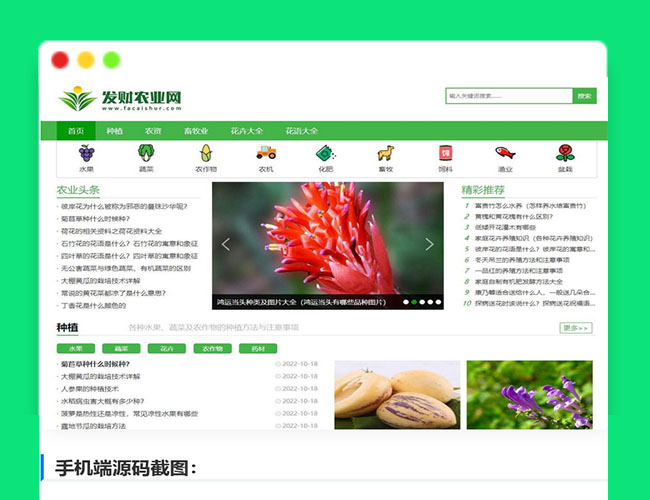Click the 更多>> button in 种植 section

click(576, 328)
